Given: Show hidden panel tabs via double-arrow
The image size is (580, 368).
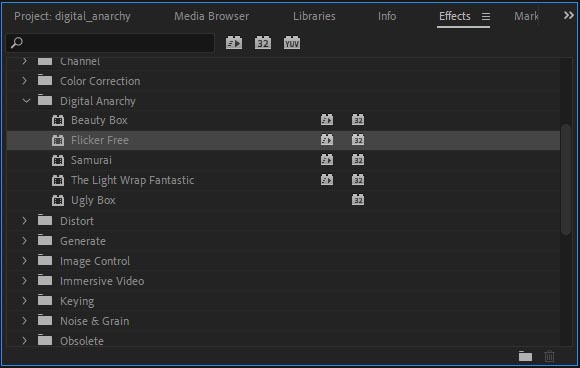Looking at the screenshot, I should coord(569,16).
